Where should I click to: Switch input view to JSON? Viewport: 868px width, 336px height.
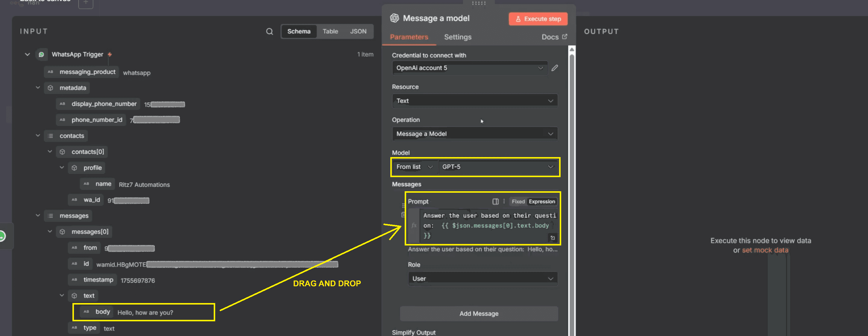tap(358, 31)
